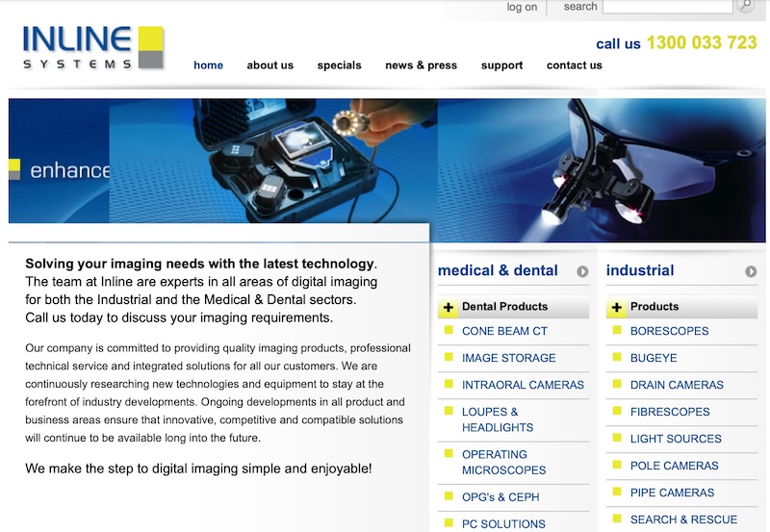
Task: Open the PIPE CAMERAS link
Action: [673, 494]
